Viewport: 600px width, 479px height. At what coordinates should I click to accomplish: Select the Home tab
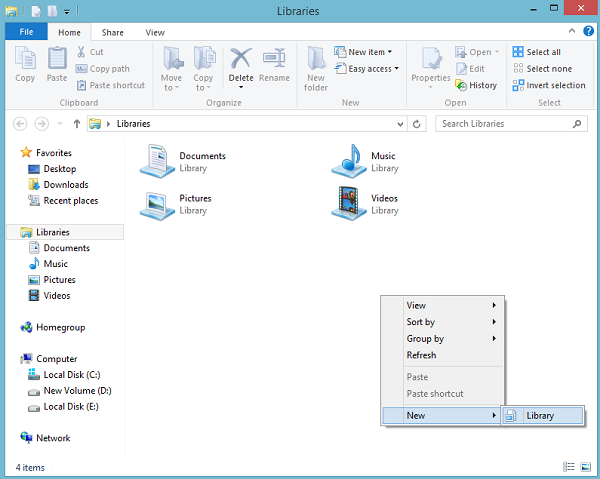[x=69, y=33]
